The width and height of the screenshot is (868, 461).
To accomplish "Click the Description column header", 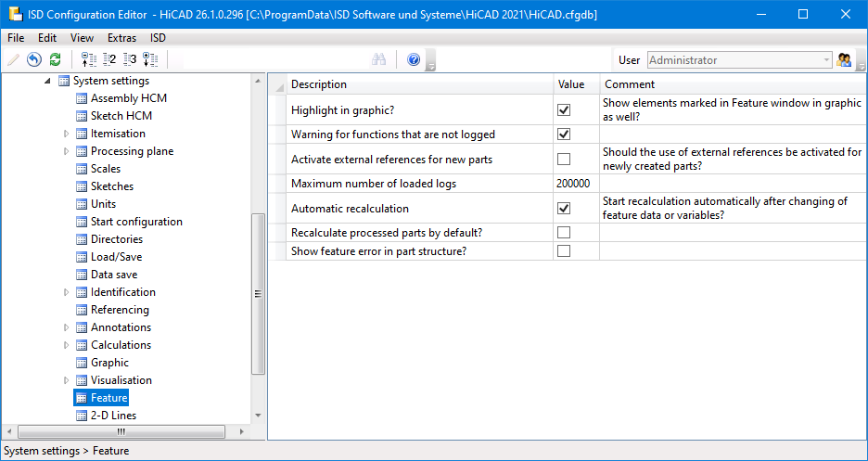I will click(x=419, y=84).
